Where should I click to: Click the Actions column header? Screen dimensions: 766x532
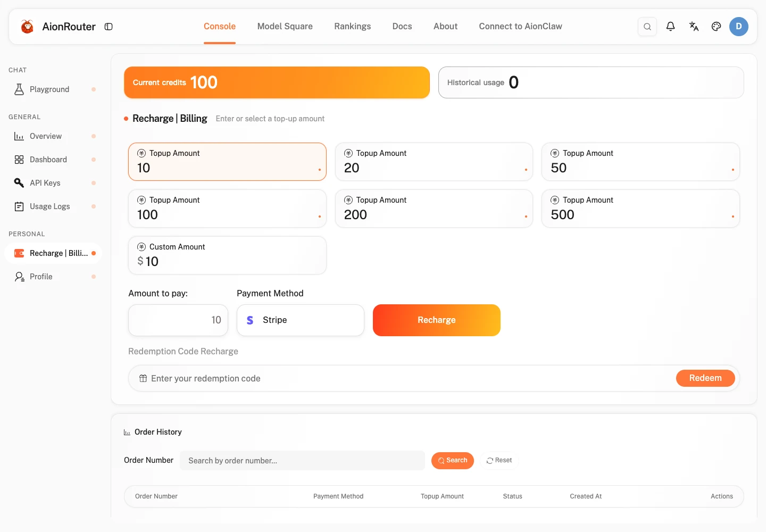[722, 496]
